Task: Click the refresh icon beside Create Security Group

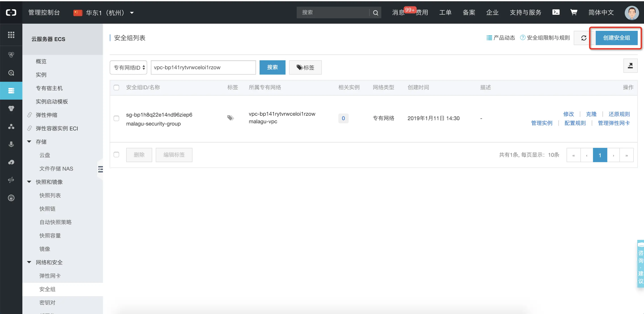Action: pos(584,38)
